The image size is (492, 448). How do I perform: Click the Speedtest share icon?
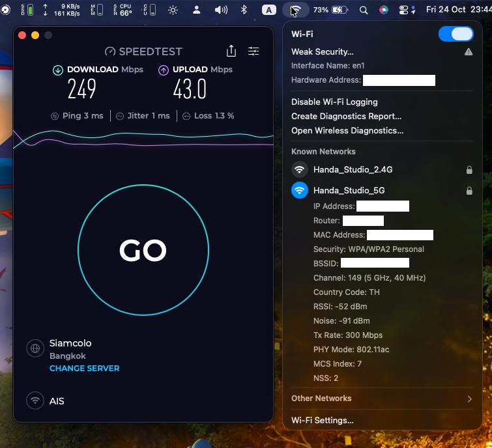click(231, 51)
